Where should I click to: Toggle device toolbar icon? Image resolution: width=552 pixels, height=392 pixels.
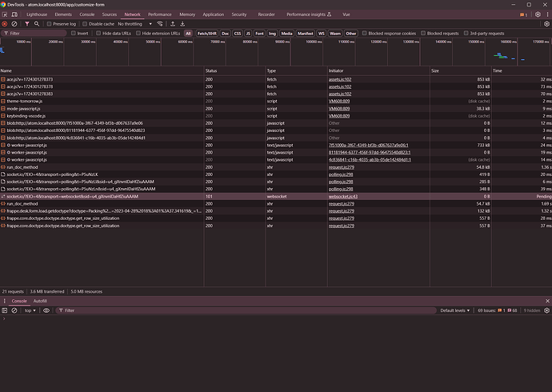tap(14, 14)
